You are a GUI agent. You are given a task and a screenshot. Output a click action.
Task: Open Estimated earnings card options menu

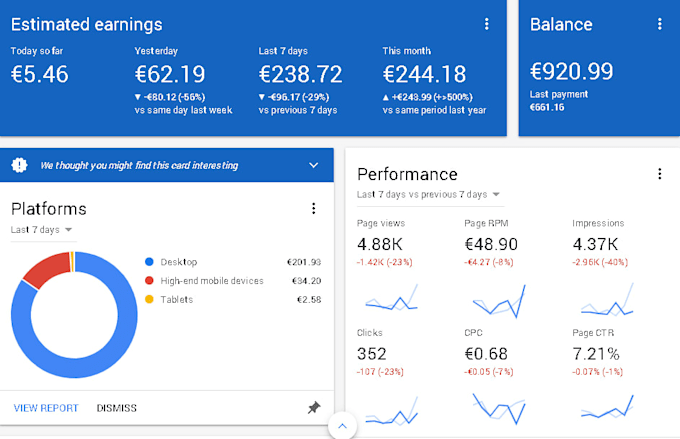[x=487, y=24]
